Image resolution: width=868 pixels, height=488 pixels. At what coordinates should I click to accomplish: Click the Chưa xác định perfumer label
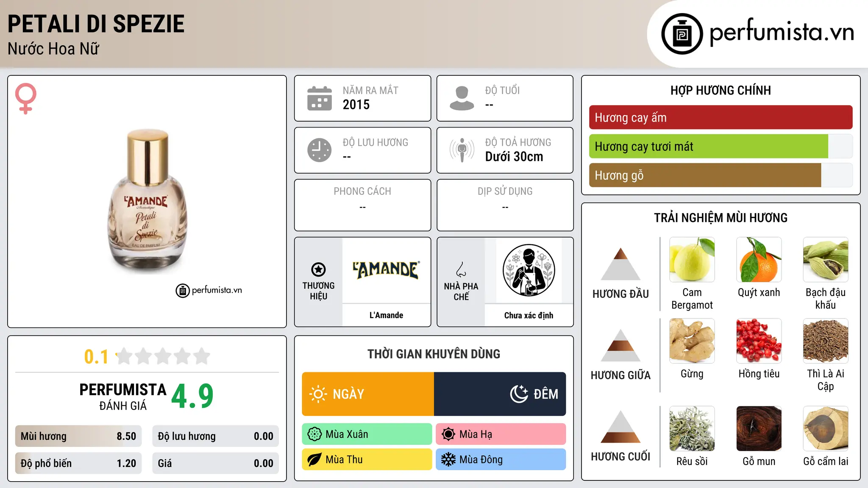[x=529, y=315]
